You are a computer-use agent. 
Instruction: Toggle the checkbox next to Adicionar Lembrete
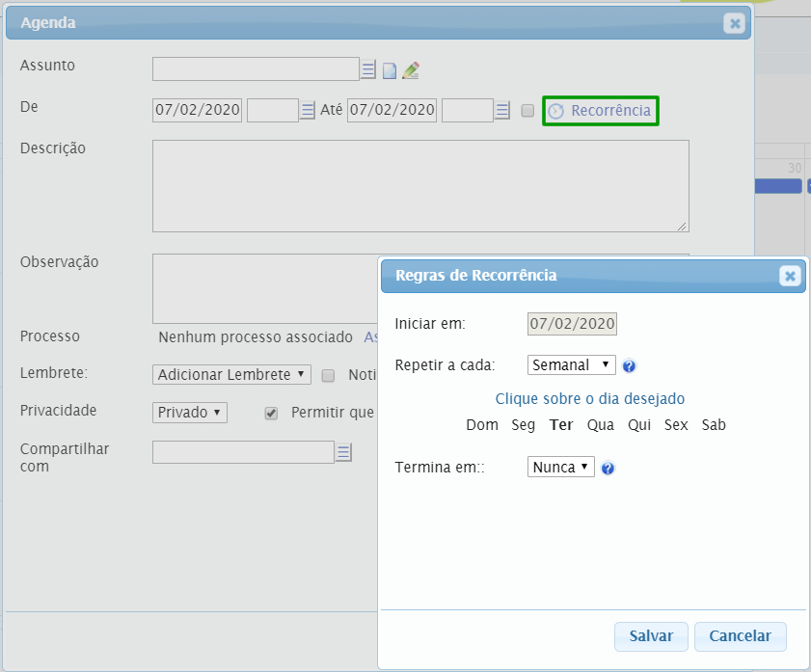[x=328, y=375]
